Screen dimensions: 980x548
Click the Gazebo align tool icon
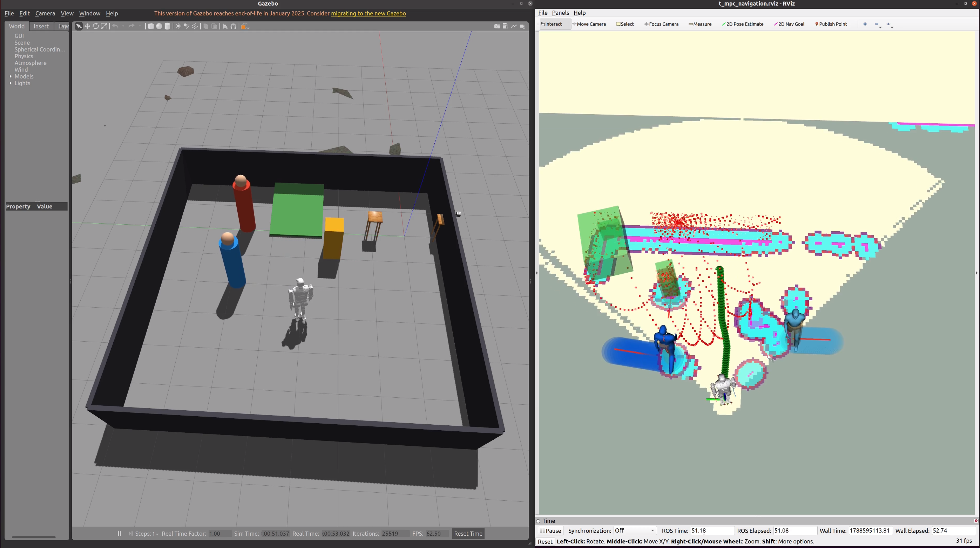pyautogui.click(x=225, y=26)
